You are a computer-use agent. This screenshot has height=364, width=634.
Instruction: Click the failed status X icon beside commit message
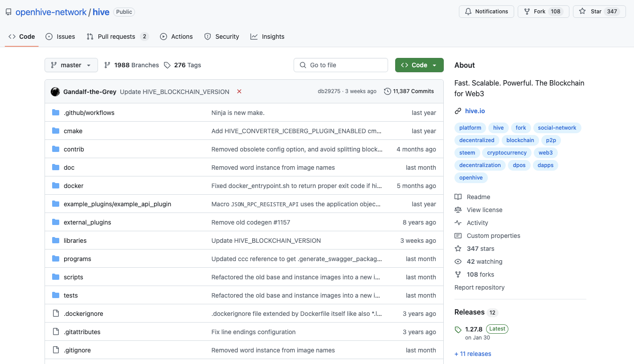[239, 91]
